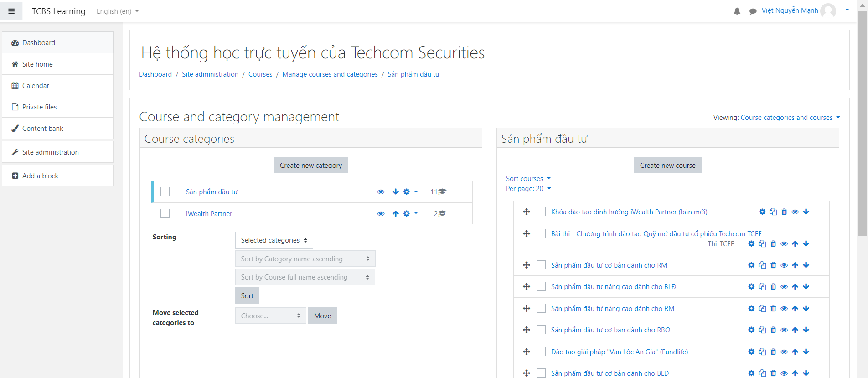Click the Create new category button
Image resolution: width=868 pixels, height=378 pixels.
pyautogui.click(x=311, y=165)
